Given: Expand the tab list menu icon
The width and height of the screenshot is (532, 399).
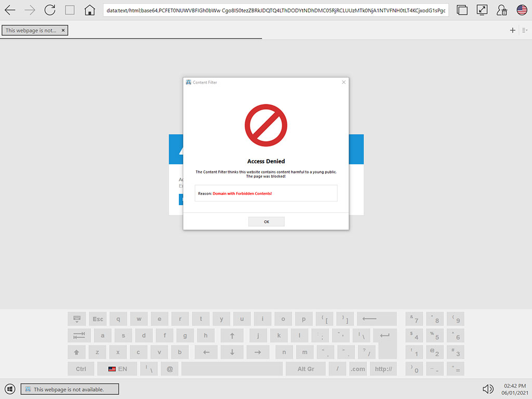Looking at the screenshot, I should pos(525,31).
